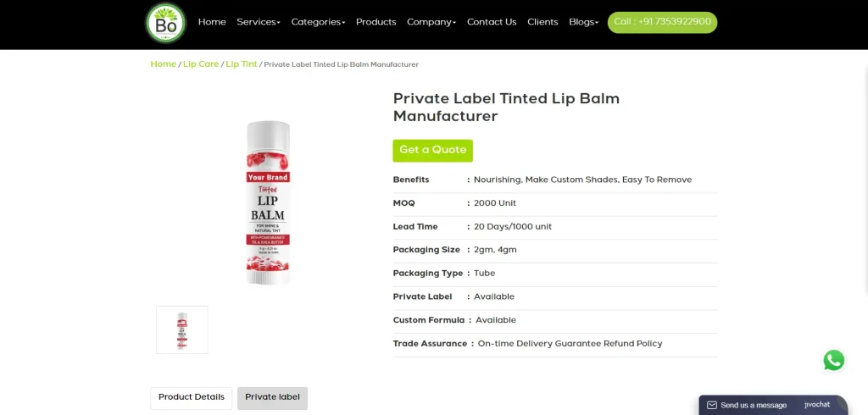Select the lip balm thumbnail image
868x415 pixels.
pos(182,329)
